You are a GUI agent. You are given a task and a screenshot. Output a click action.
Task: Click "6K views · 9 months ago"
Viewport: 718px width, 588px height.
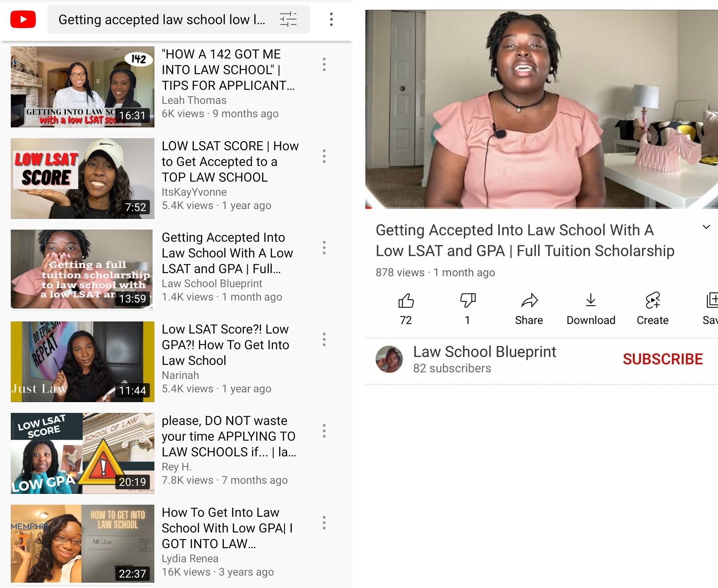[220, 114]
